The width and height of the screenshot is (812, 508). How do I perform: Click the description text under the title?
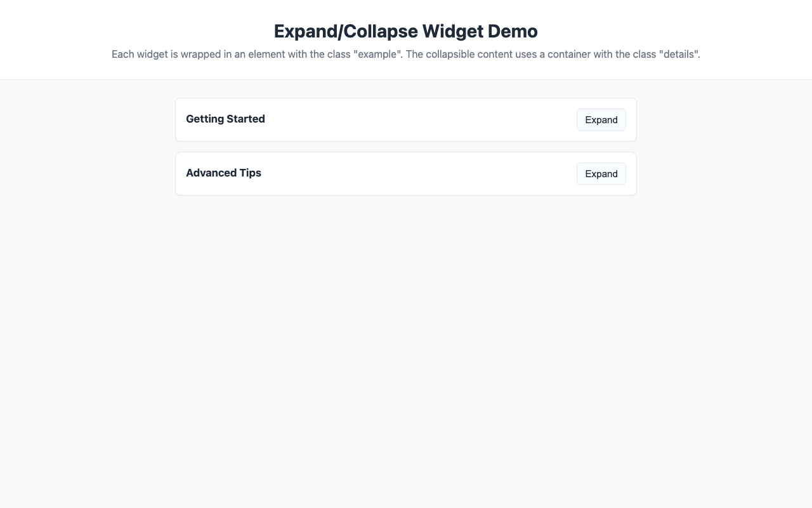click(x=405, y=54)
